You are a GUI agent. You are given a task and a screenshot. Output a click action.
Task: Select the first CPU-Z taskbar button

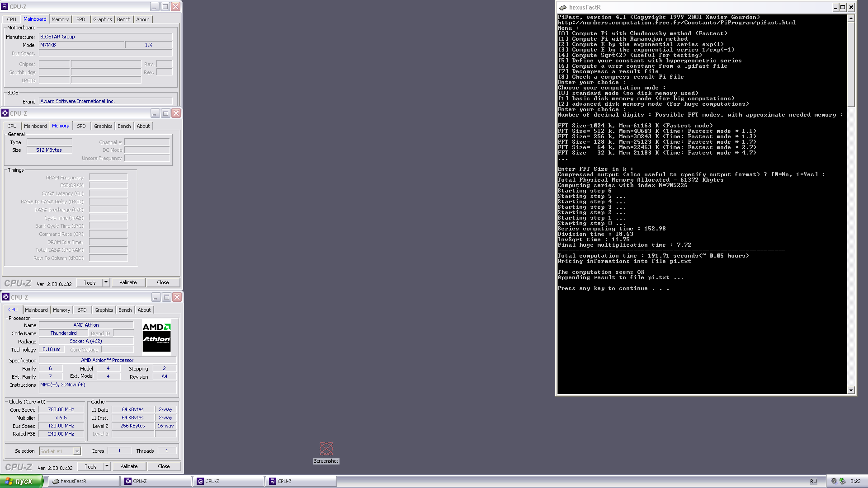156,481
